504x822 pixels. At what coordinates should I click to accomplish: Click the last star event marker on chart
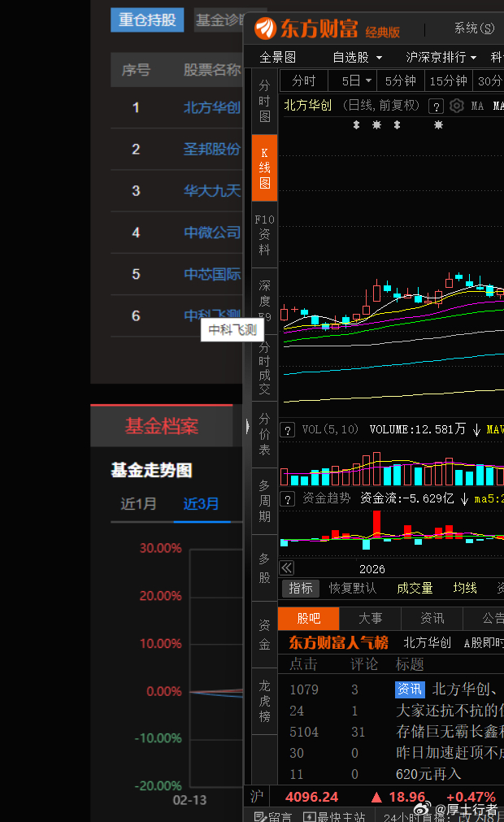[x=438, y=124]
